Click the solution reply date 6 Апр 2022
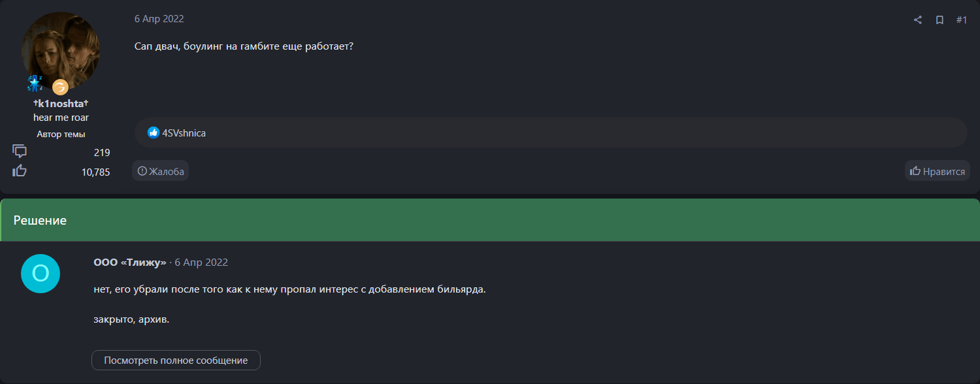The width and height of the screenshot is (980, 384). pyautogui.click(x=201, y=263)
